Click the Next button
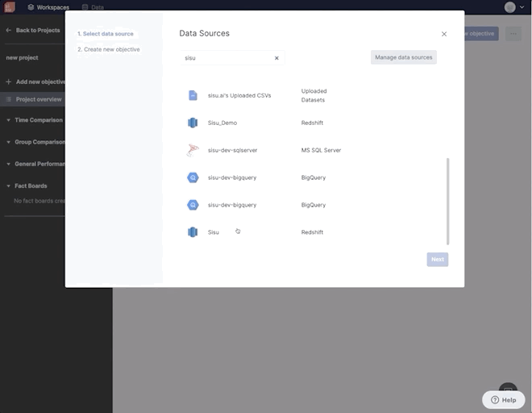This screenshot has height=413, width=532. (438, 260)
